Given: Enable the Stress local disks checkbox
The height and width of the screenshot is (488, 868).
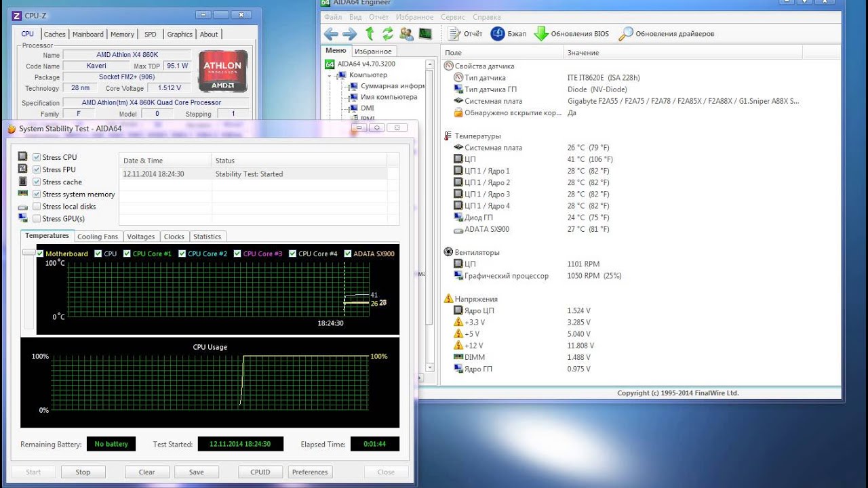Looking at the screenshot, I should pyautogui.click(x=37, y=206).
